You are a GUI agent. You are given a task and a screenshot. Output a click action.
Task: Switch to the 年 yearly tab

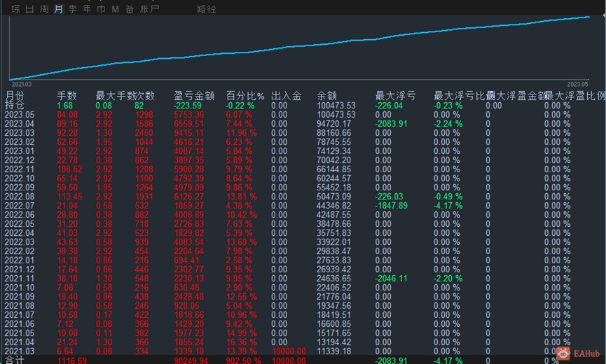tap(87, 9)
